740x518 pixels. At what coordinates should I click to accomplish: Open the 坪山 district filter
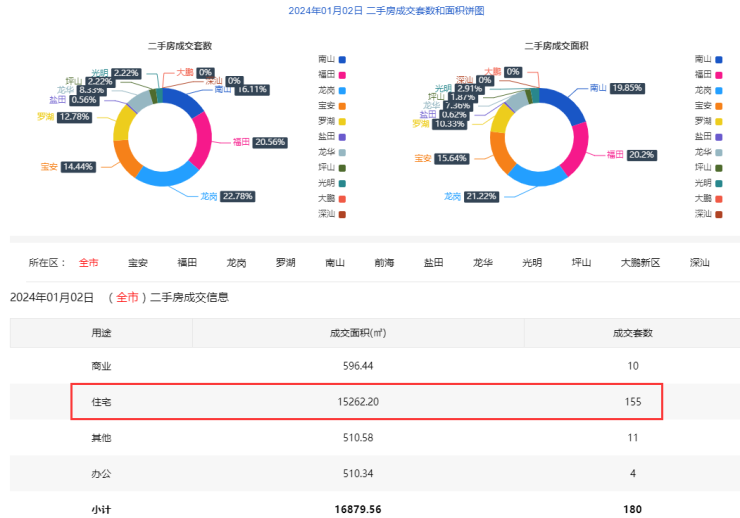coord(581,263)
